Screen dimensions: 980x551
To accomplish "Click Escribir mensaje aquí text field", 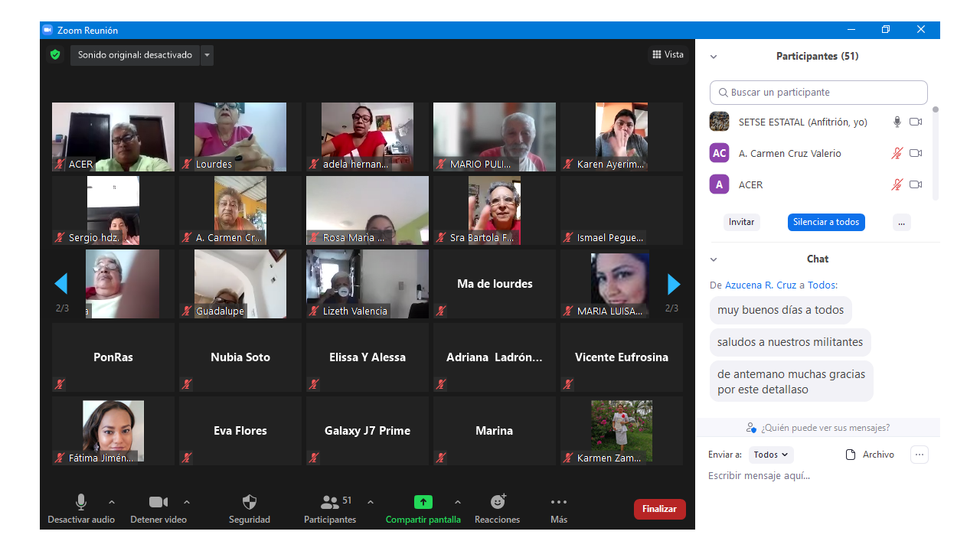I will (x=818, y=476).
